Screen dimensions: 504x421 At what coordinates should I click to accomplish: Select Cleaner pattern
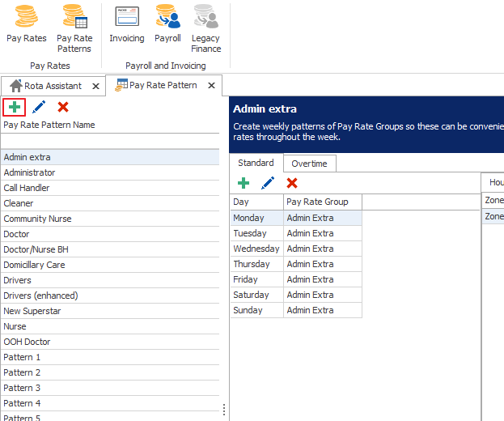point(110,203)
